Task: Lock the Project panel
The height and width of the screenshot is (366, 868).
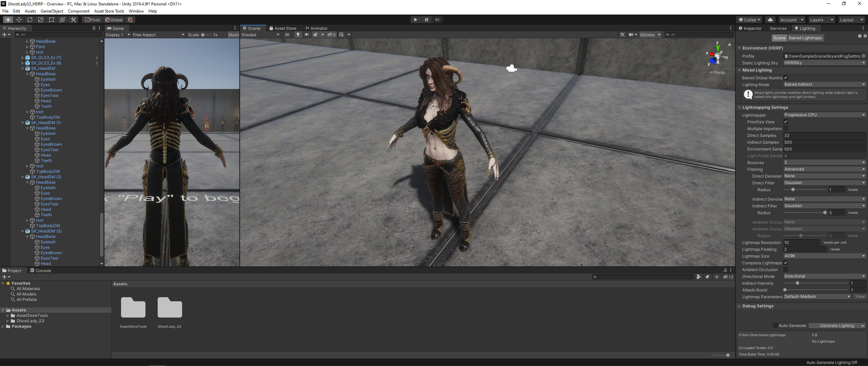Action: click(725, 270)
